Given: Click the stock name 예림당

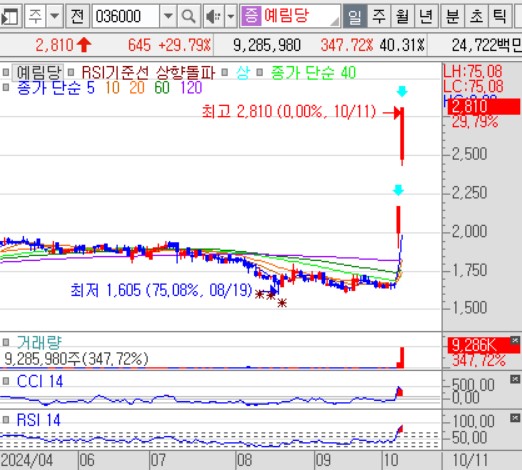Looking at the screenshot, I should coord(286,15).
